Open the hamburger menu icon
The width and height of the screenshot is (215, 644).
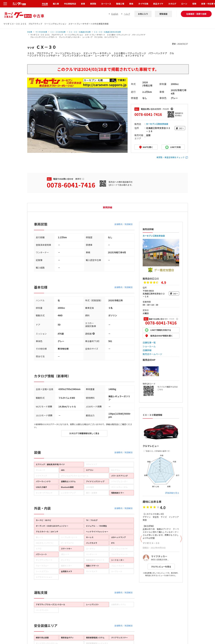[5, 4]
